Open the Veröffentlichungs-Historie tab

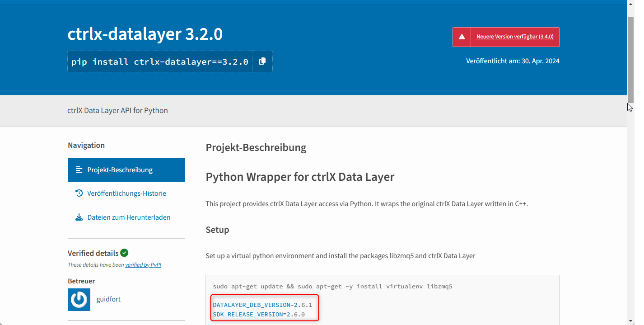pos(126,193)
